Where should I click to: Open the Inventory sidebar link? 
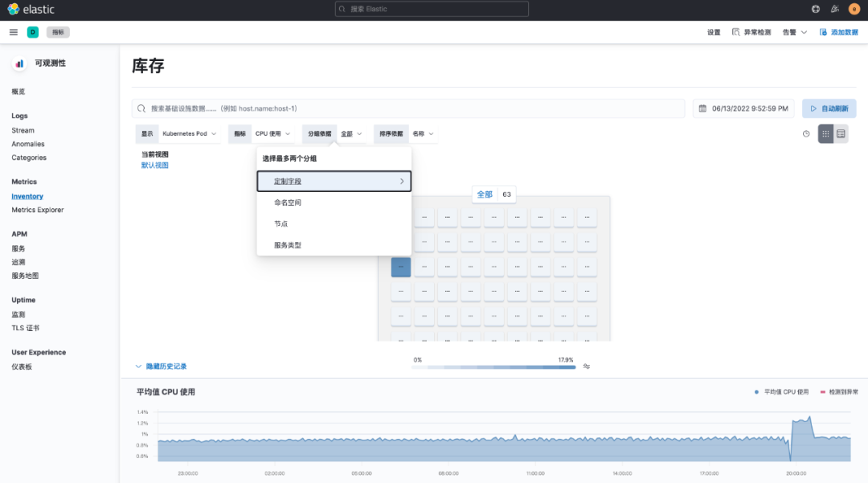[x=27, y=196]
